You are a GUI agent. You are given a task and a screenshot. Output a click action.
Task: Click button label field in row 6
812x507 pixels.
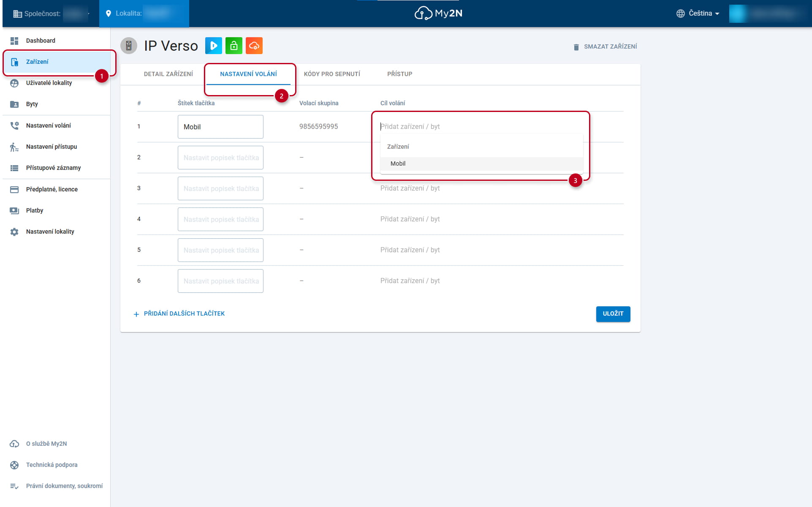pyautogui.click(x=220, y=281)
